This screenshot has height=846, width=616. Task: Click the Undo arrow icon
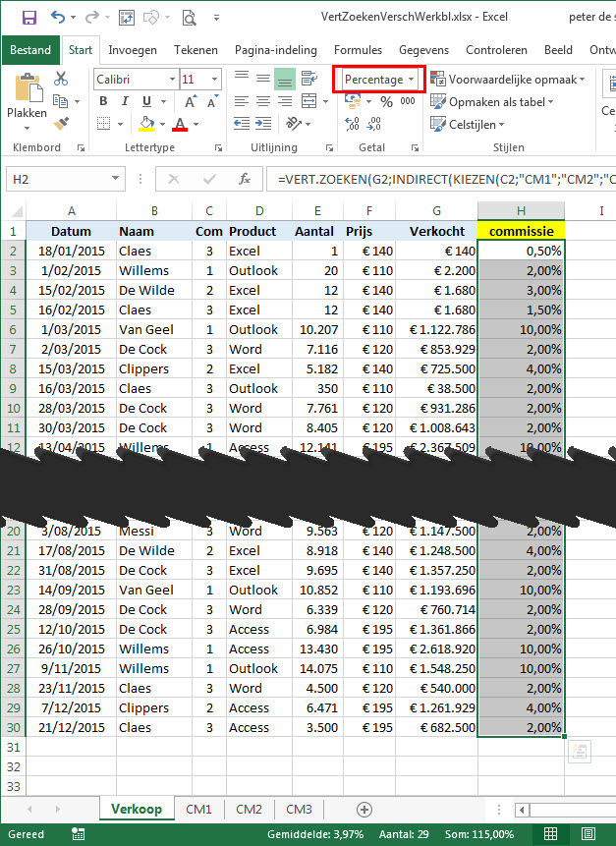(x=58, y=18)
